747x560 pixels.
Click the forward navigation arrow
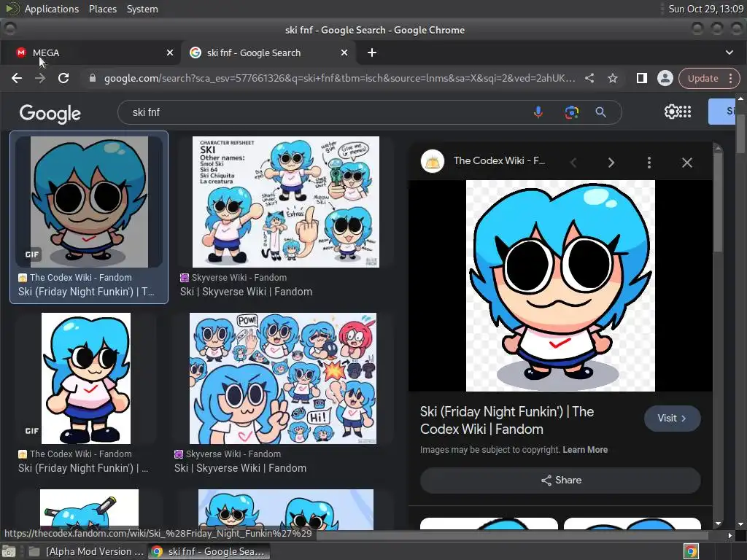(40, 78)
